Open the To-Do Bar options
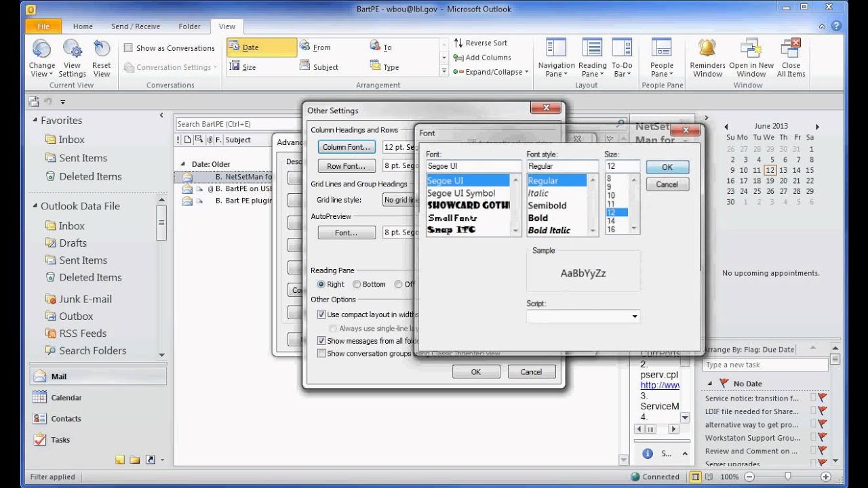Image resolution: width=868 pixels, height=488 pixels. pyautogui.click(x=622, y=58)
